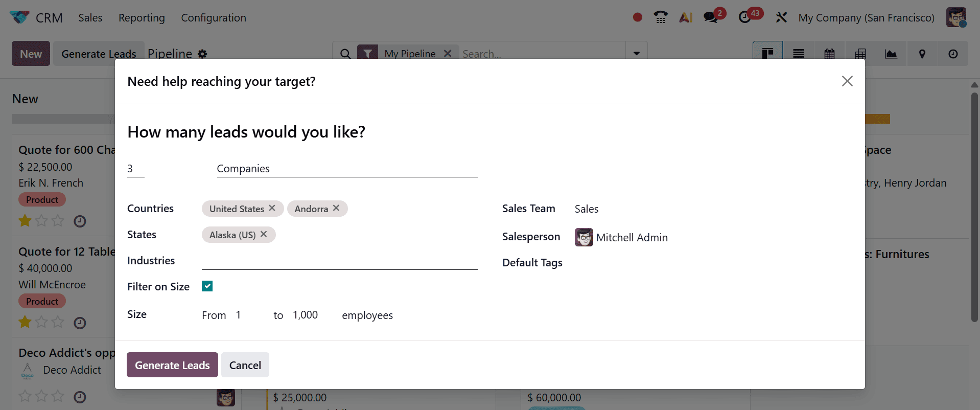Viewport: 980px width, 410px height.
Task: Click the CRM app logo icon
Action: pyautogui.click(x=19, y=17)
